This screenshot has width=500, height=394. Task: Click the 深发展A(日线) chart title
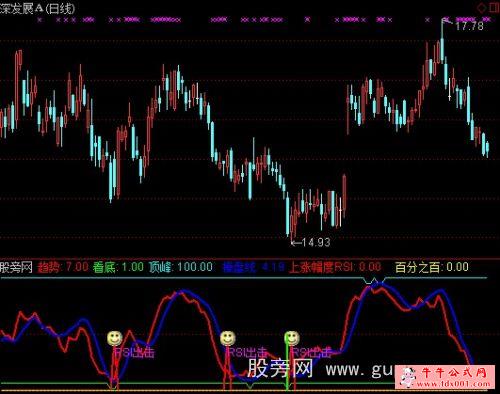(37, 8)
